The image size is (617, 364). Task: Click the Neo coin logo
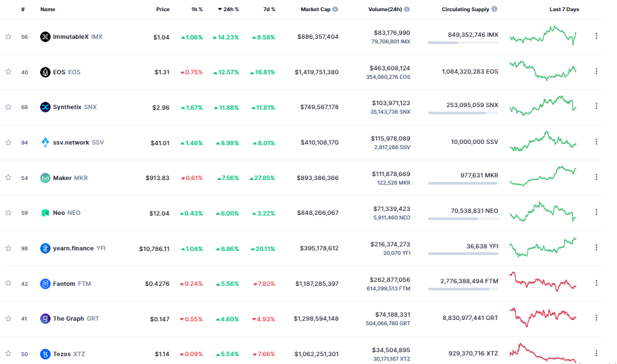(x=45, y=213)
